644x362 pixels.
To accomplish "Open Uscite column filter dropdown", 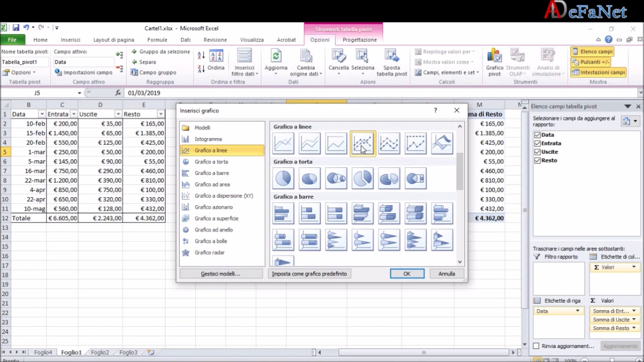I will click(x=118, y=114).
